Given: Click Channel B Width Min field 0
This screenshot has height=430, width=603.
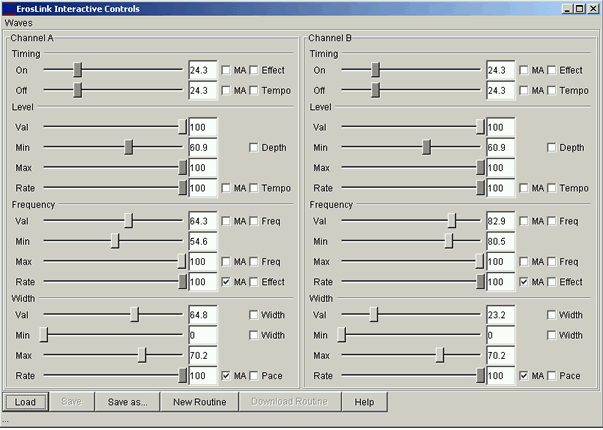Looking at the screenshot, I should point(501,335).
